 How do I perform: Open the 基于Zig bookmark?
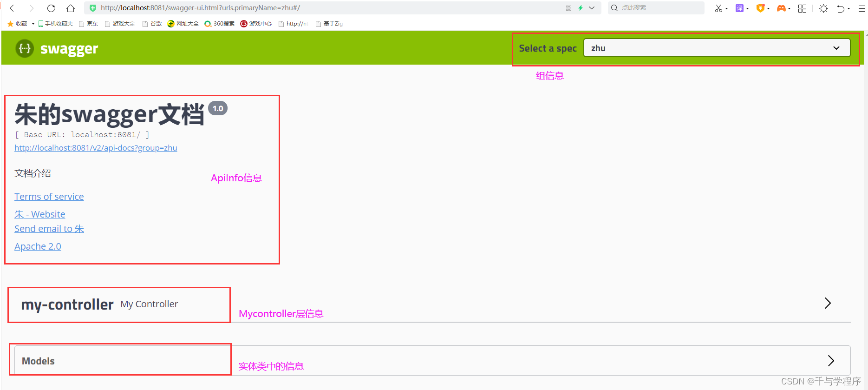329,24
